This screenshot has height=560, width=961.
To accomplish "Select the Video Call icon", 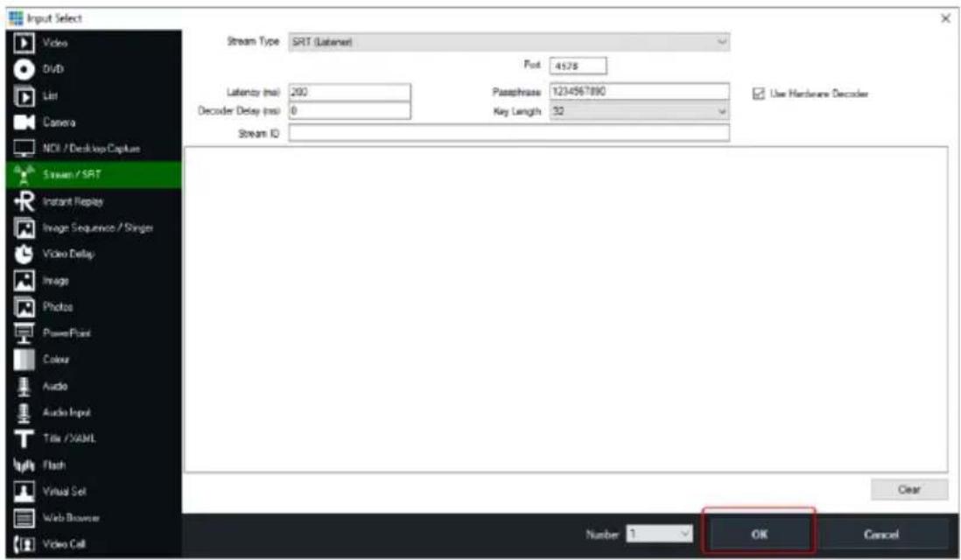I will click(24, 544).
